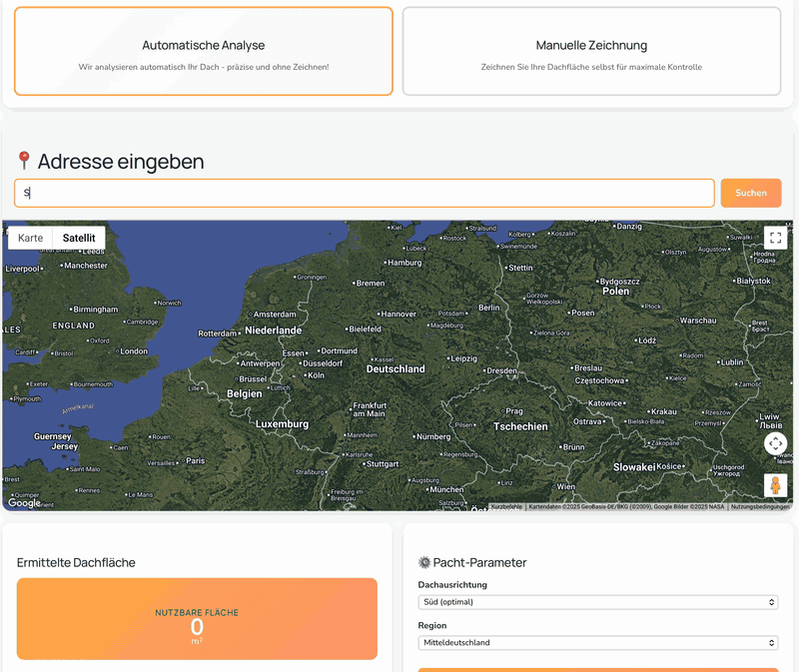Click the Suchen button
This screenshot has width=799, height=672.
(751, 193)
